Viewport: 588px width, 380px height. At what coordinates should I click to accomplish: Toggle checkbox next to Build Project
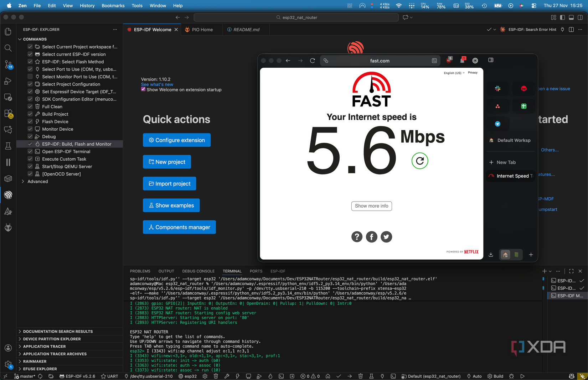(30, 114)
